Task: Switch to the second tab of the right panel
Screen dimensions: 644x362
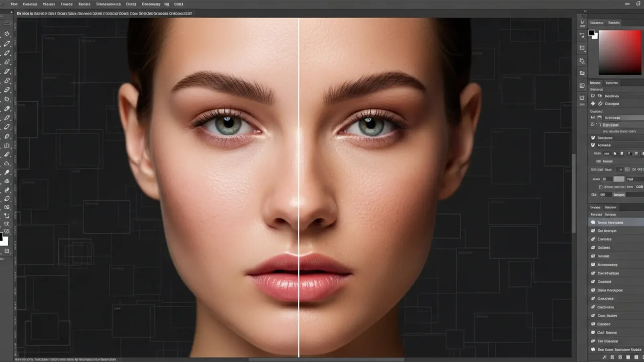Action: (614, 23)
